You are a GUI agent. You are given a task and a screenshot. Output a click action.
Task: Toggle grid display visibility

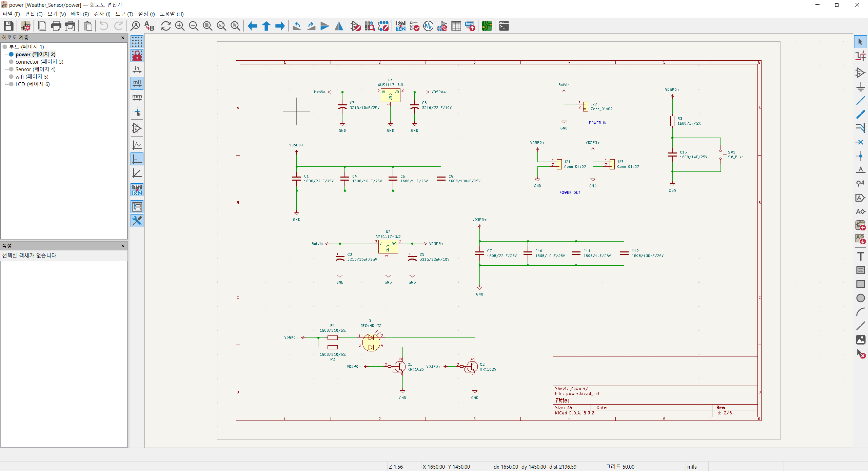pos(137,42)
